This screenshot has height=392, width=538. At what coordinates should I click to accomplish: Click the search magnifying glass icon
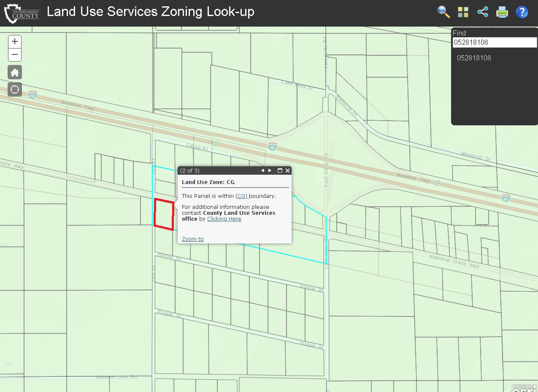(x=443, y=12)
